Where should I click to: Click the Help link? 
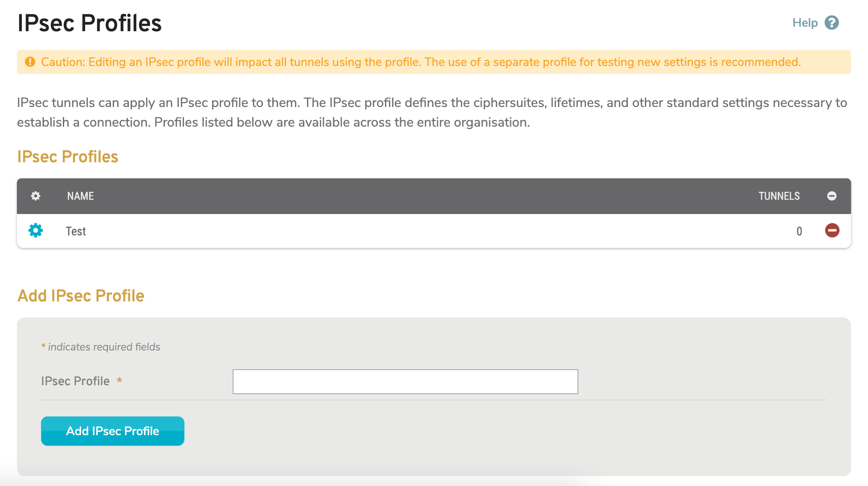(x=806, y=22)
